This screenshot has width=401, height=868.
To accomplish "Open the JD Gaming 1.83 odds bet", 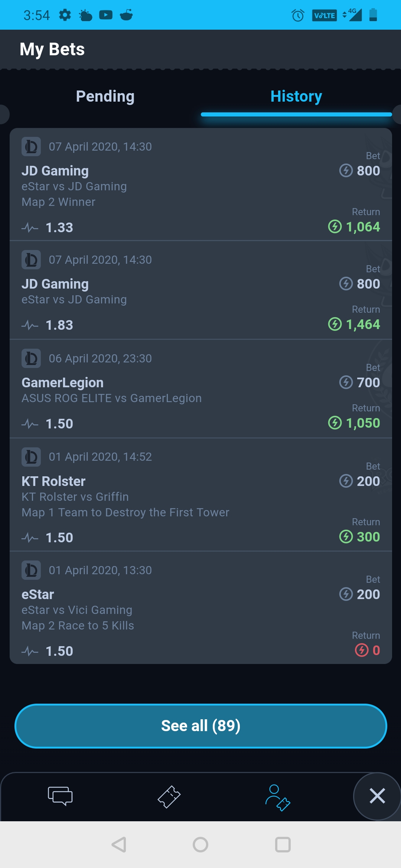I will tap(201, 290).
